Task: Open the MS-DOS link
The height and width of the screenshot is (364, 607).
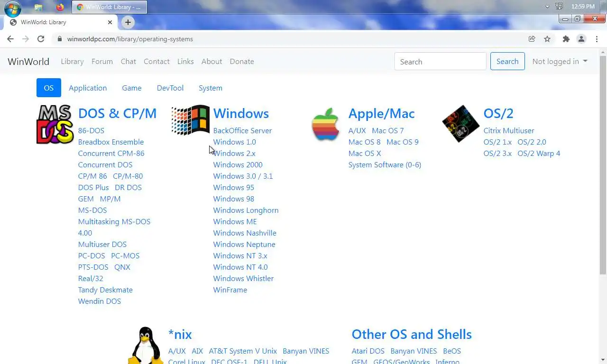Action: [x=92, y=210]
